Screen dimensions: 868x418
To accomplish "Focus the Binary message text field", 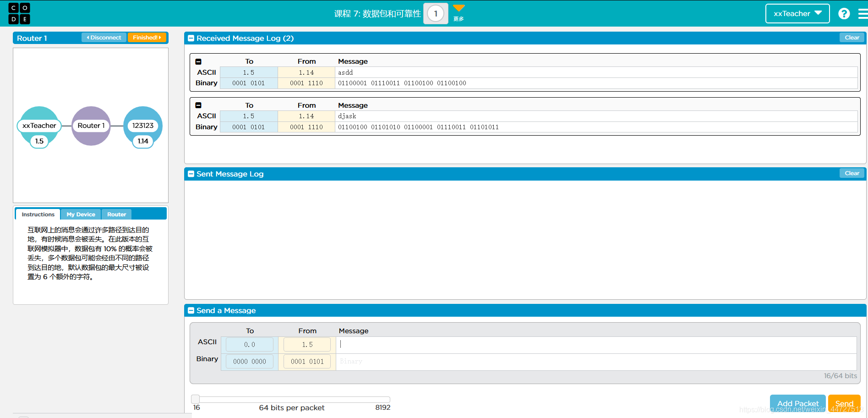I will point(596,362).
